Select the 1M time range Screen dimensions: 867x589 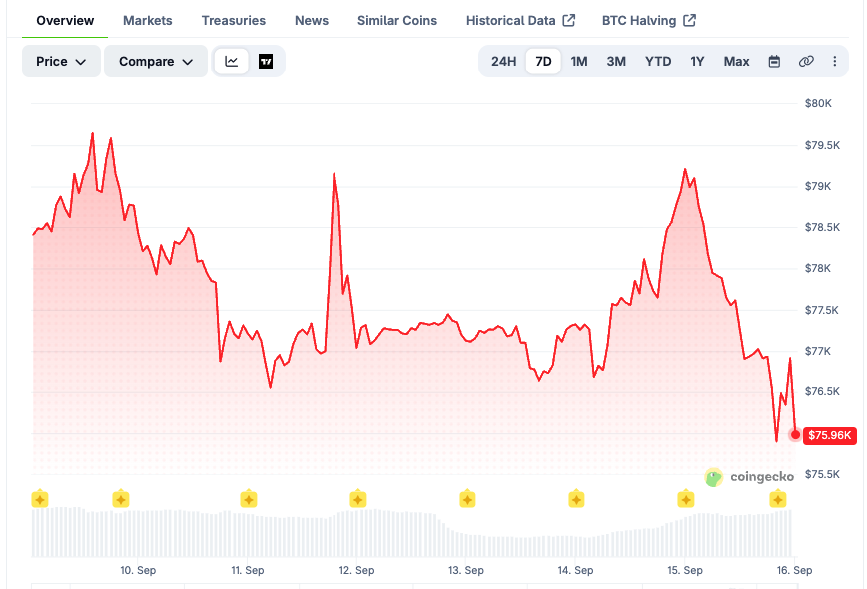point(579,61)
